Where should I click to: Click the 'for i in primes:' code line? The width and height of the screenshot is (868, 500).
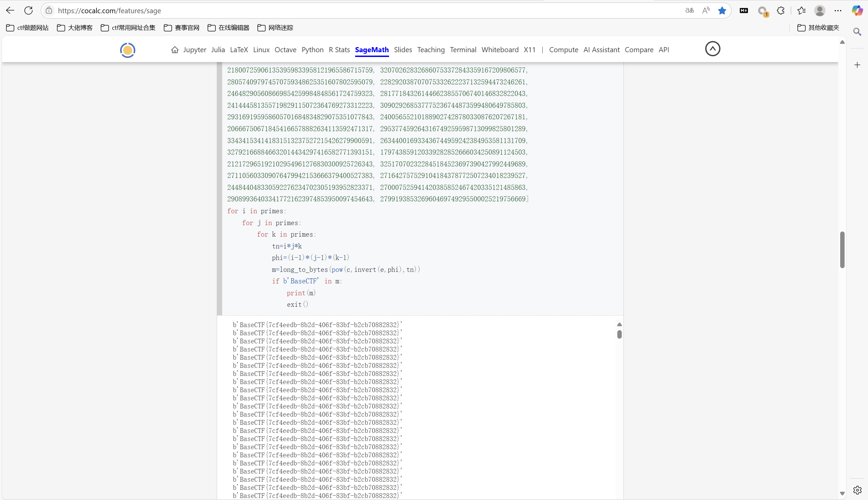pos(257,211)
